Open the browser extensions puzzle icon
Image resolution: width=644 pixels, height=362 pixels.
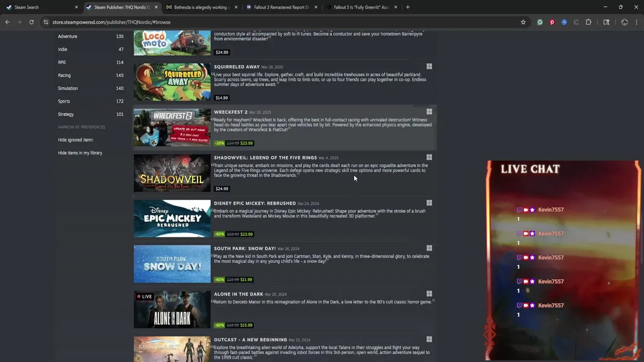pyautogui.click(x=588, y=22)
